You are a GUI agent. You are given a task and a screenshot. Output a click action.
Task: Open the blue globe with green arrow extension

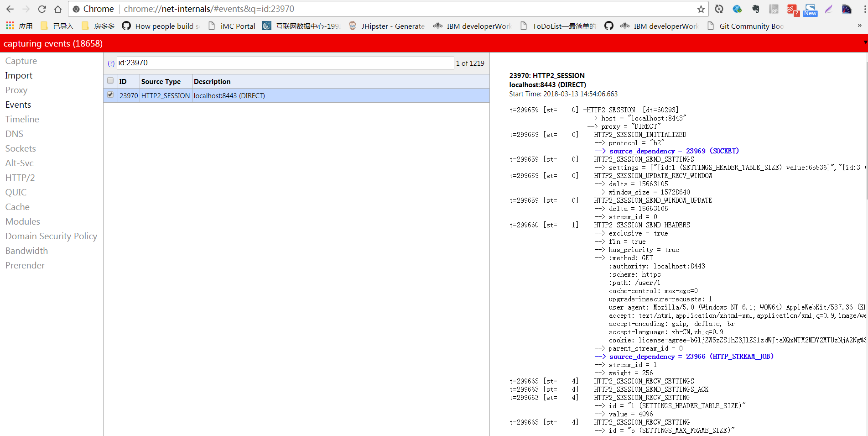[737, 9]
